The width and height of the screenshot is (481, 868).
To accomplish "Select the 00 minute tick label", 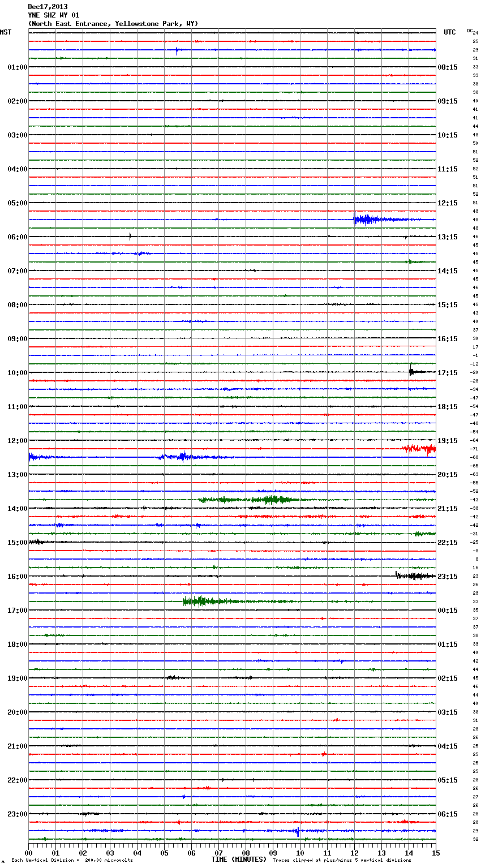I will [x=28, y=853].
